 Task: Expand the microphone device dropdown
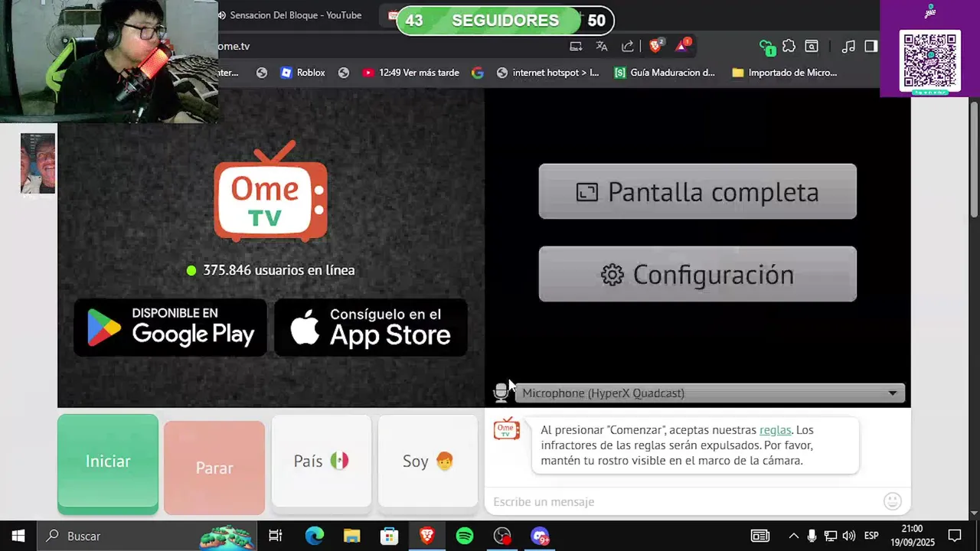coord(710,393)
